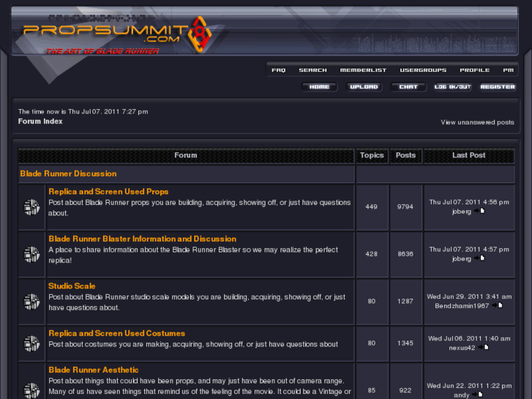Image resolution: width=532 pixels, height=399 pixels.
Task: Click the Topics column header
Action: click(x=372, y=155)
